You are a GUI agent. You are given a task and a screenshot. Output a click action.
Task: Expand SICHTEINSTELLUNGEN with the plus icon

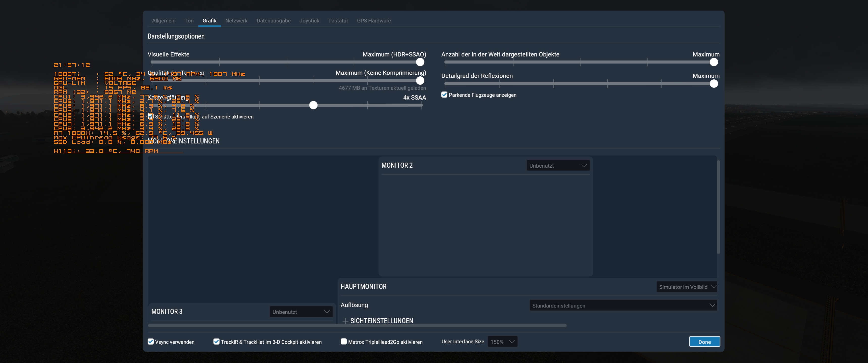345,321
